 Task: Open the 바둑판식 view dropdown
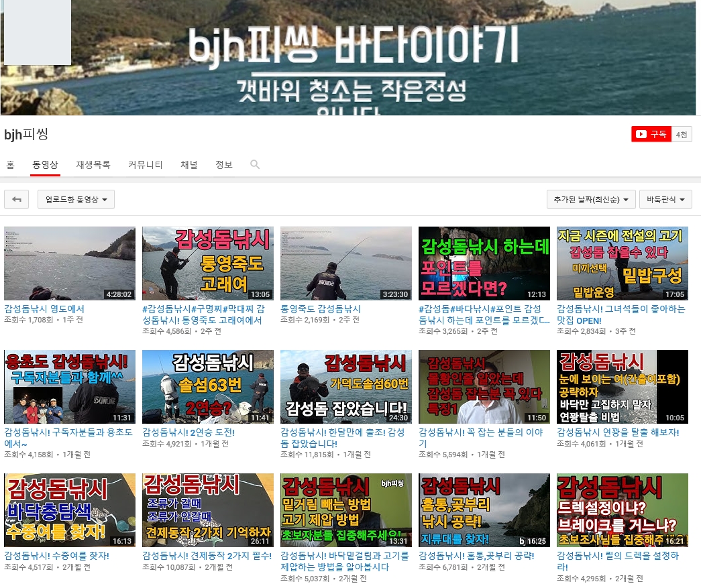click(665, 199)
